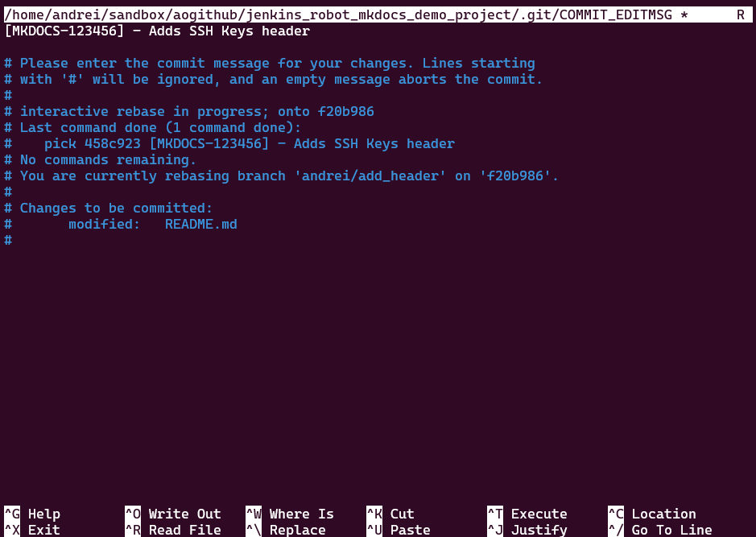Place cursor on empty line below commit title
The width and height of the screenshot is (756, 537).
pyautogui.click(x=378, y=48)
